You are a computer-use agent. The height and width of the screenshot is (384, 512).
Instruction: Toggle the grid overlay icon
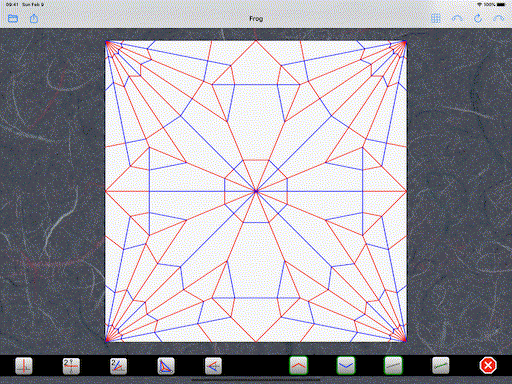pyautogui.click(x=436, y=18)
